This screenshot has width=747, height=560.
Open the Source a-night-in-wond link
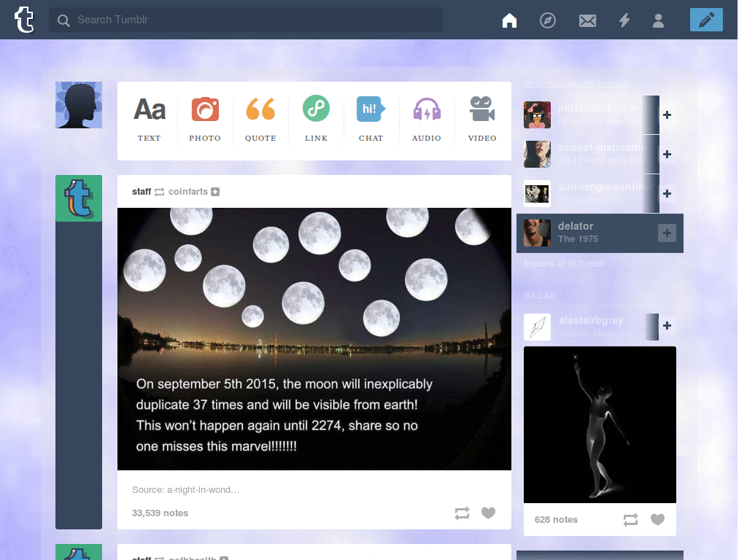(x=186, y=489)
